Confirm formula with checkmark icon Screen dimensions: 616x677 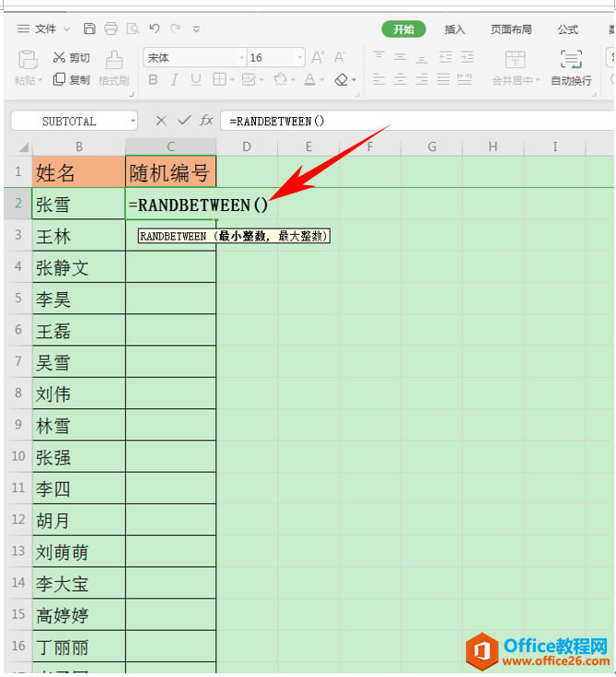[x=184, y=121]
